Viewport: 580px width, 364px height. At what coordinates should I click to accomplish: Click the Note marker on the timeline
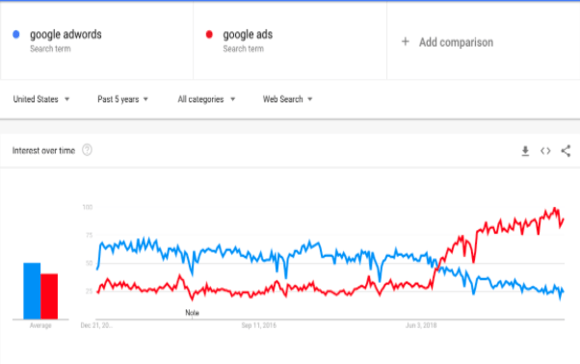(x=192, y=313)
